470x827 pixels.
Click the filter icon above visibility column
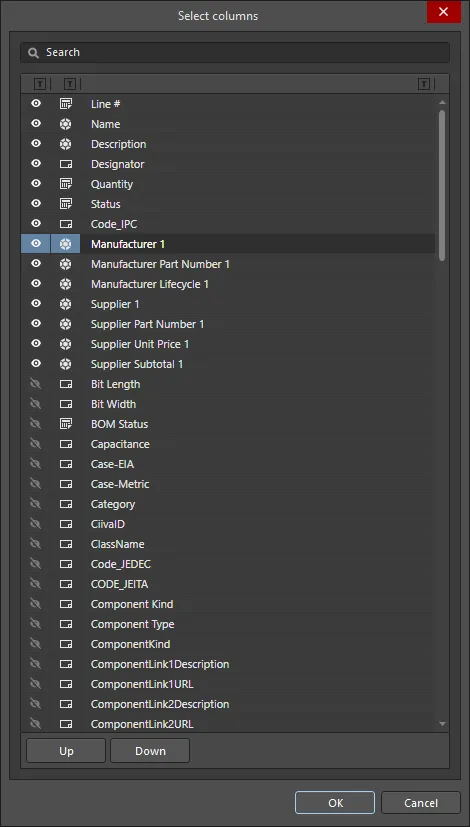click(40, 84)
